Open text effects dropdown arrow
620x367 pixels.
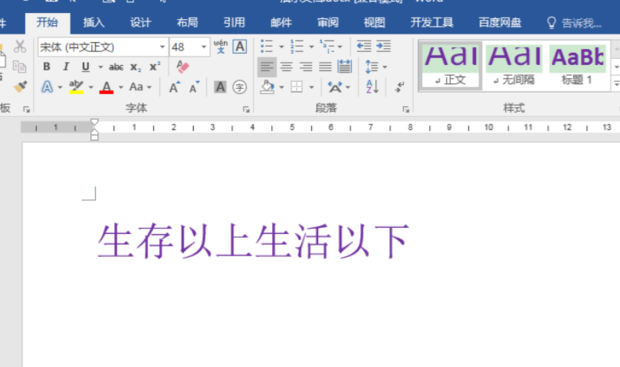[60, 87]
